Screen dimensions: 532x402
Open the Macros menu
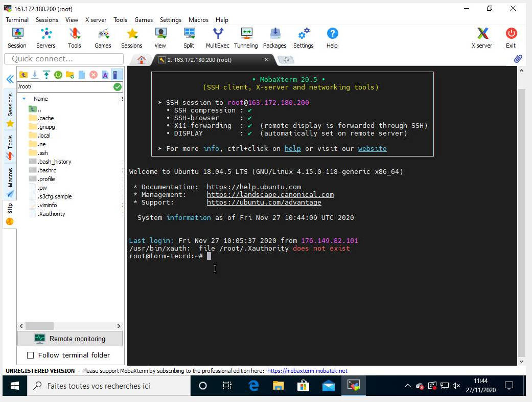pos(198,20)
